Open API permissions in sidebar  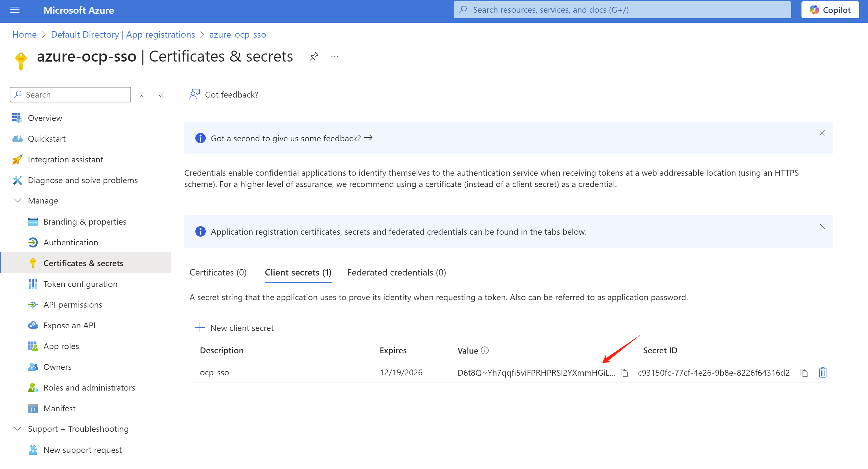click(x=73, y=305)
